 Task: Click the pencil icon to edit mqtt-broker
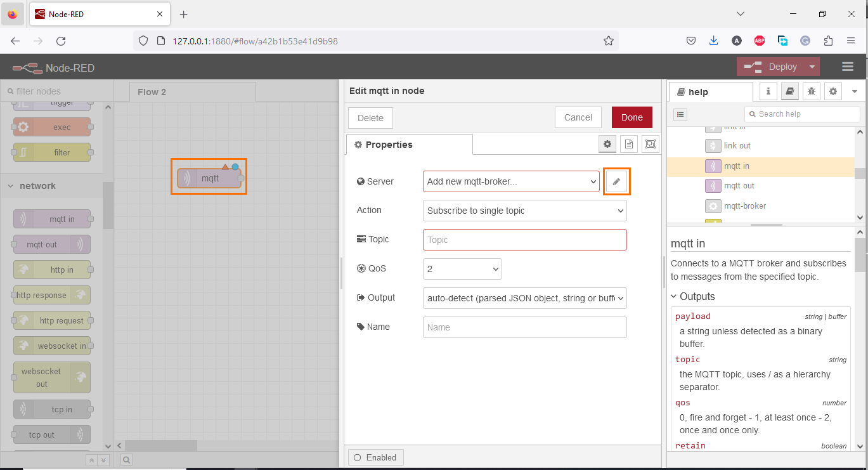[x=616, y=181]
